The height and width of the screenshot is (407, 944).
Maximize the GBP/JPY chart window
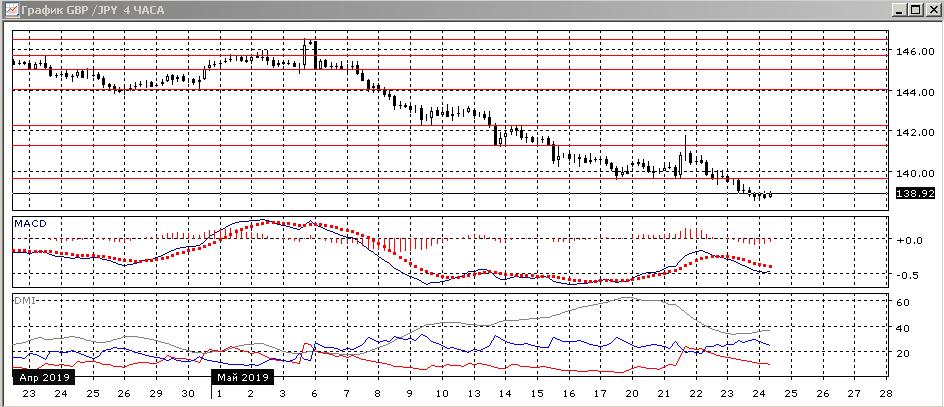(914, 10)
